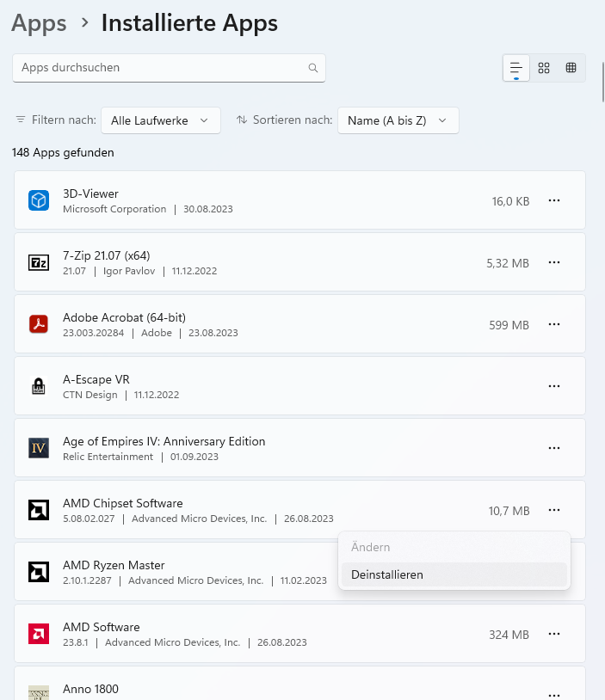This screenshot has height=700, width=605.
Task: Open more options for A-Escape VR
Action: (554, 386)
